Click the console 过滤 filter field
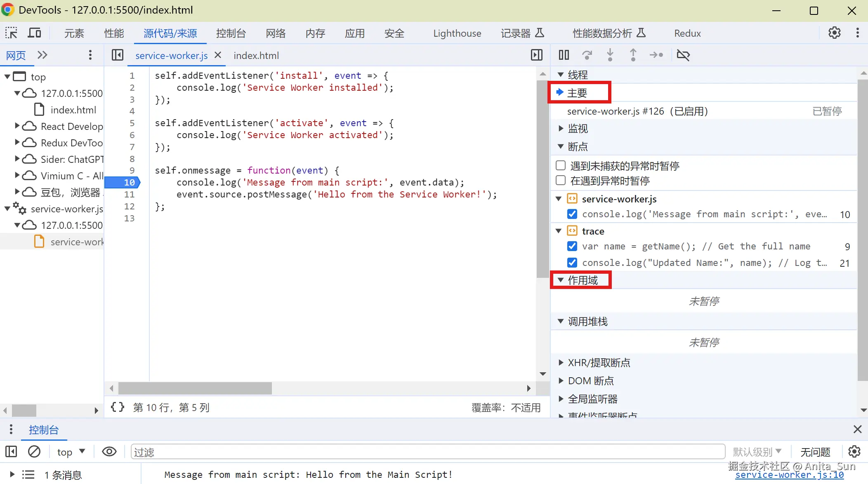 pyautogui.click(x=428, y=452)
